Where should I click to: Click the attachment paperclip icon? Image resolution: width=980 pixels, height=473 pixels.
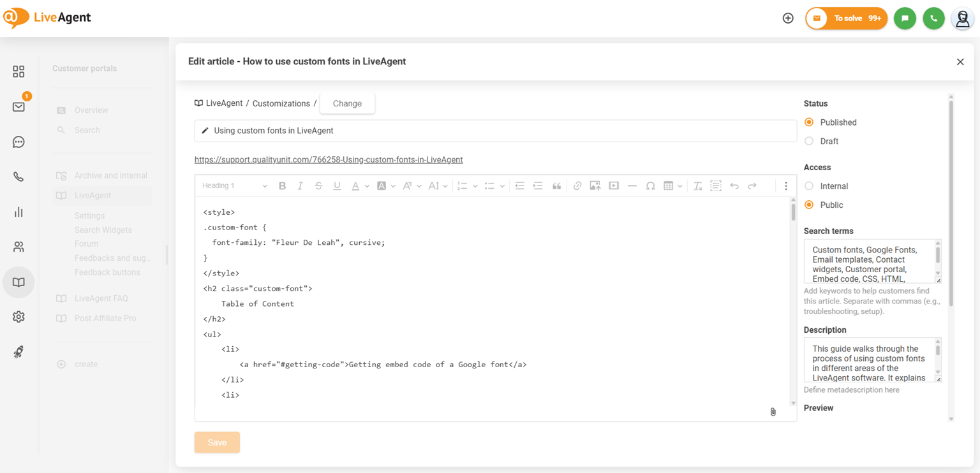(773, 412)
